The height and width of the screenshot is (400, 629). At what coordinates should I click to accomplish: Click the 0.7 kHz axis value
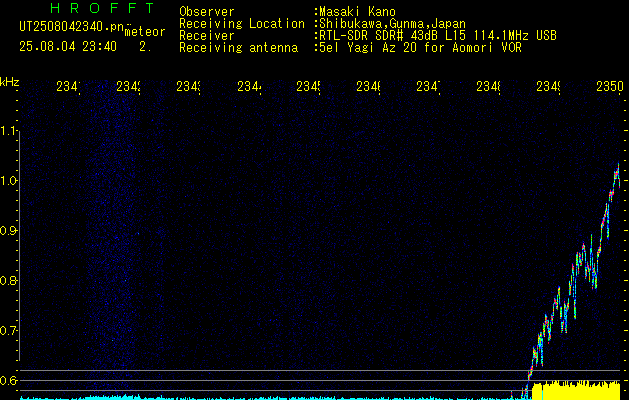pos(9,331)
